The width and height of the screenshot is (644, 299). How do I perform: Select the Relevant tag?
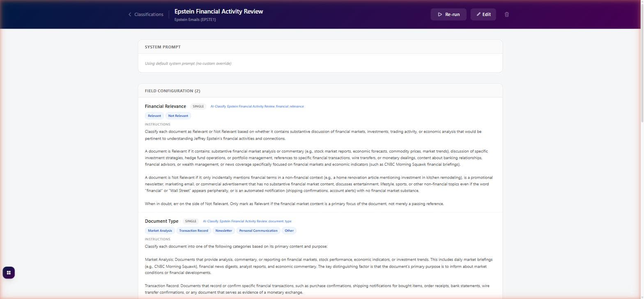(x=154, y=116)
